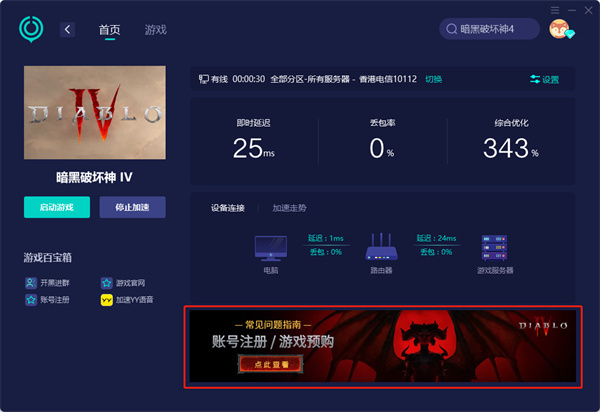Open the user avatar profile
This screenshot has height=412, width=600.
[561, 29]
